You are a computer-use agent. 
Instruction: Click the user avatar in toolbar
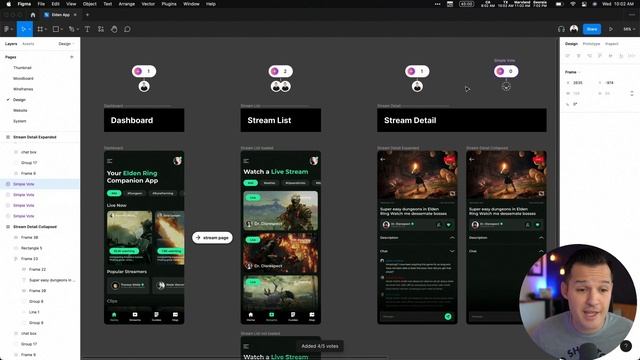574,29
